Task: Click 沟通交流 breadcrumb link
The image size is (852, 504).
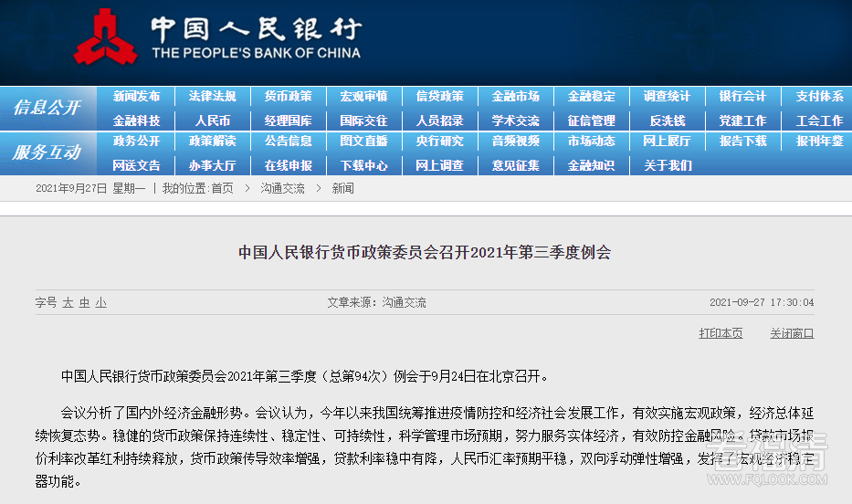Action: [282, 188]
